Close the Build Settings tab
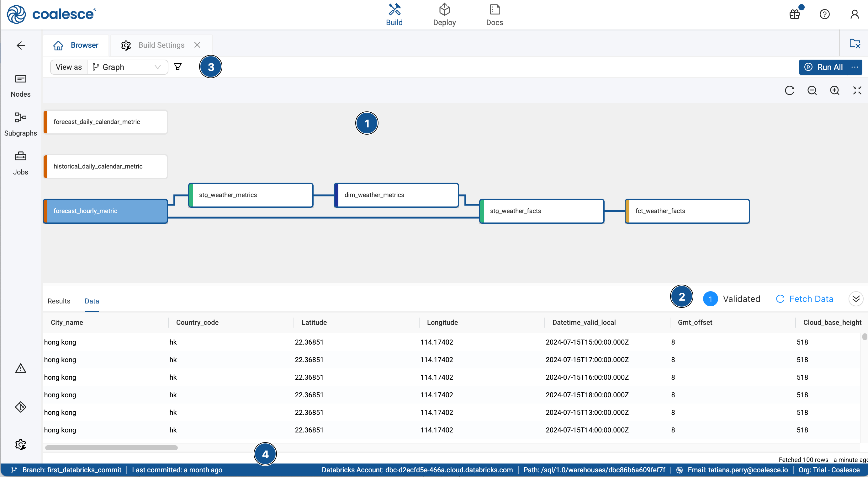The image size is (868, 477). (198, 45)
